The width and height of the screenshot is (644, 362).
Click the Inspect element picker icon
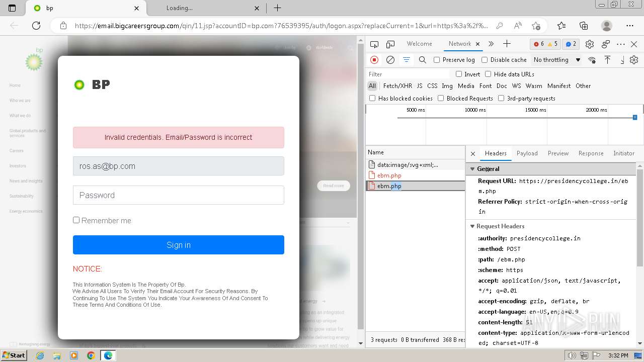click(x=375, y=44)
